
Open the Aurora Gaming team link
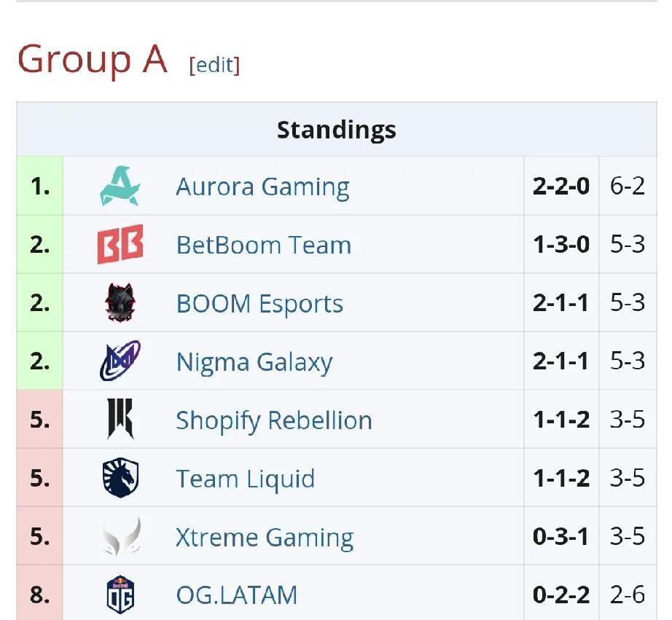click(x=262, y=187)
